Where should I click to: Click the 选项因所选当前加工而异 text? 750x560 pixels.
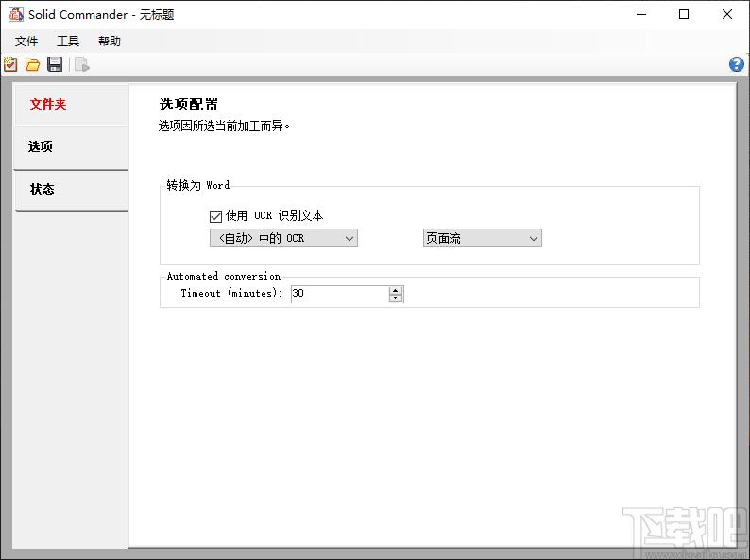click(x=224, y=127)
